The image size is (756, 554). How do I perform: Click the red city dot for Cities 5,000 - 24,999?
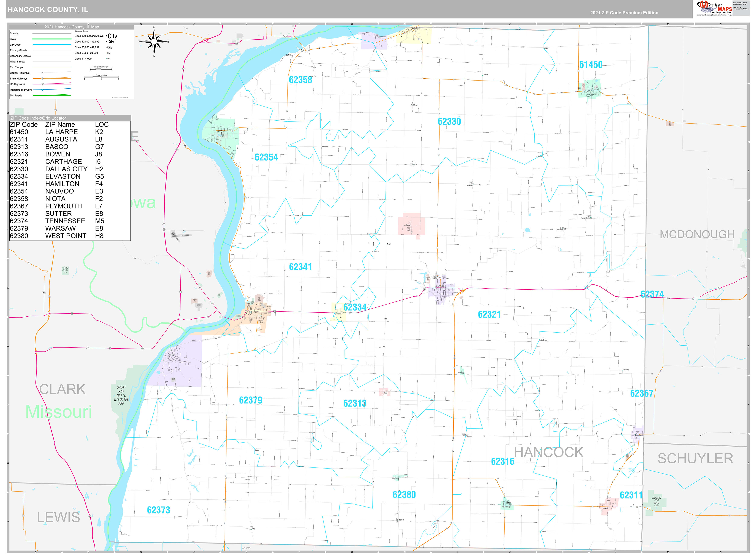click(x=107, y=53)
